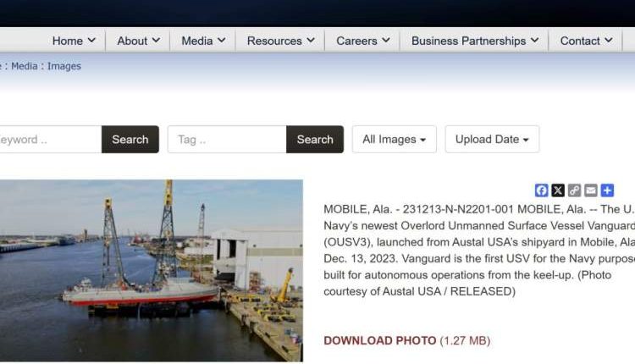Open the About menu
This screenshot has width=635, height=364.
pos(138,41)
